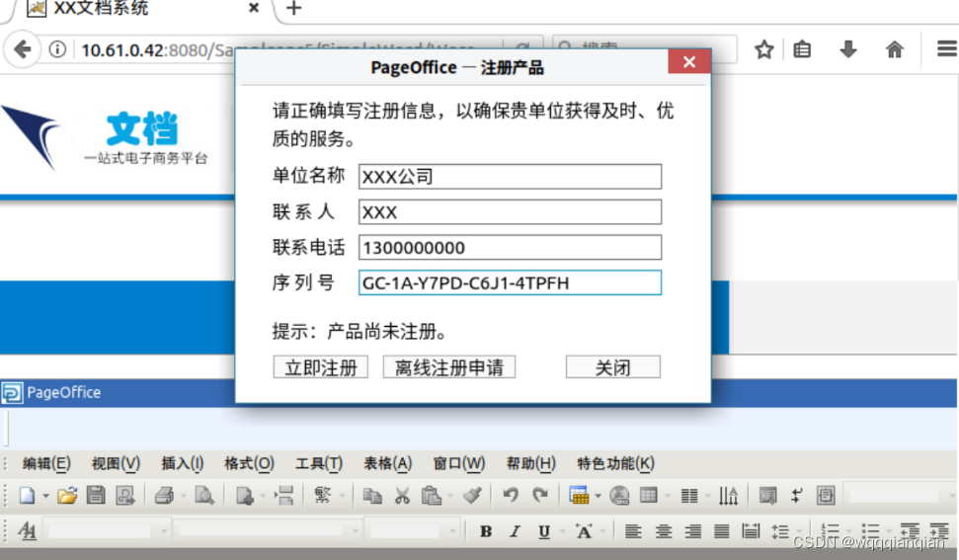
Task: Open a new browser tab with plus
Action: pos(294,8)
